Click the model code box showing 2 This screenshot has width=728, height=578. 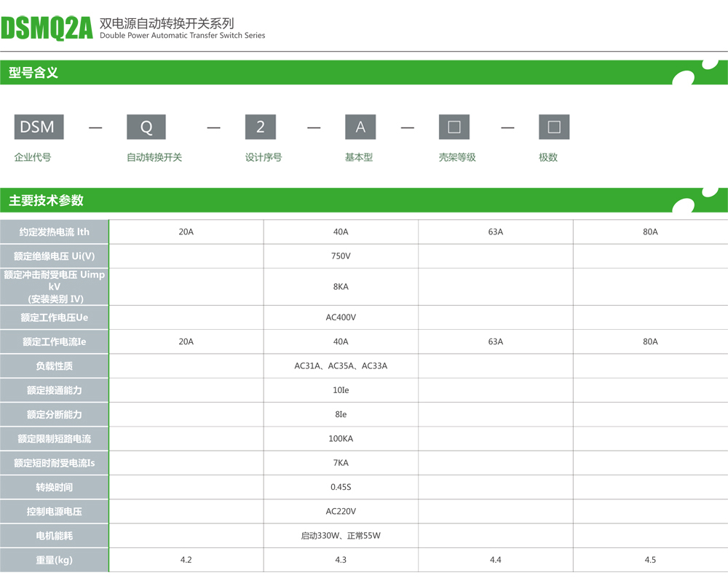click(261, 127)
